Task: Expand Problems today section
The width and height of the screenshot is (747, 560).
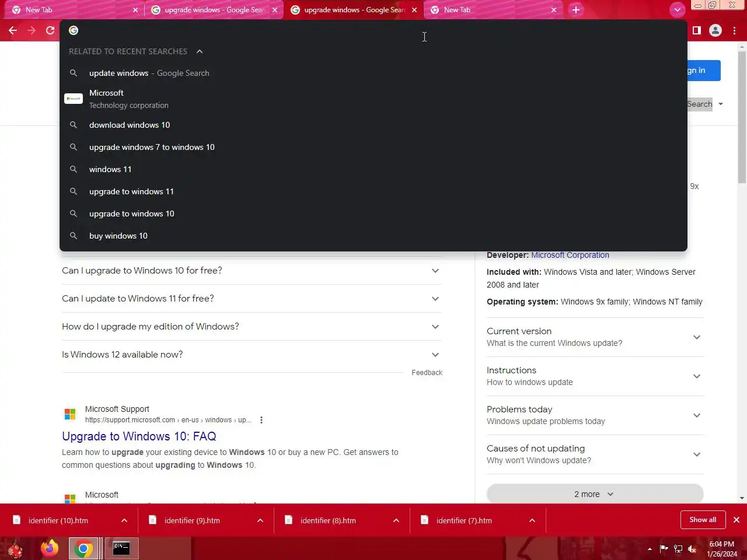Action: point(595,415)
